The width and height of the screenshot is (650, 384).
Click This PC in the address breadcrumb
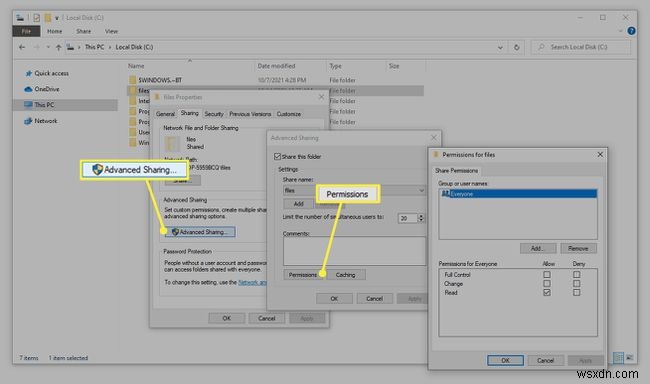(x=95, y=47)
